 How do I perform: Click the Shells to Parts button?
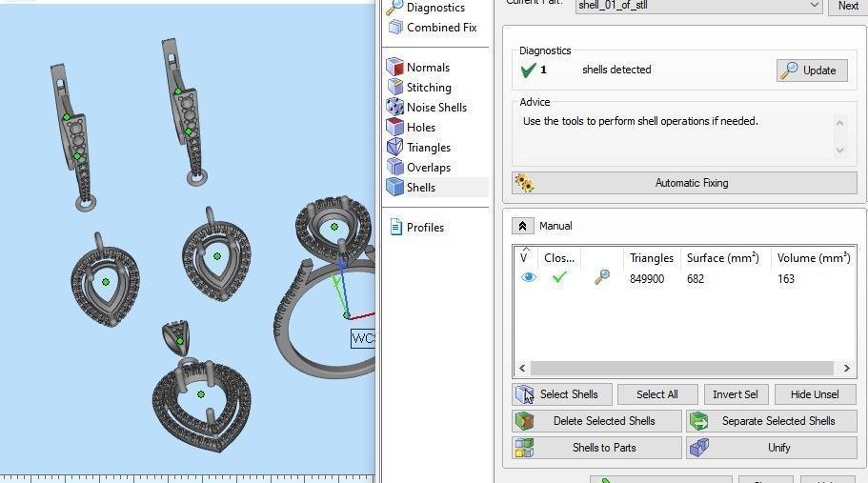pos(596,448)
